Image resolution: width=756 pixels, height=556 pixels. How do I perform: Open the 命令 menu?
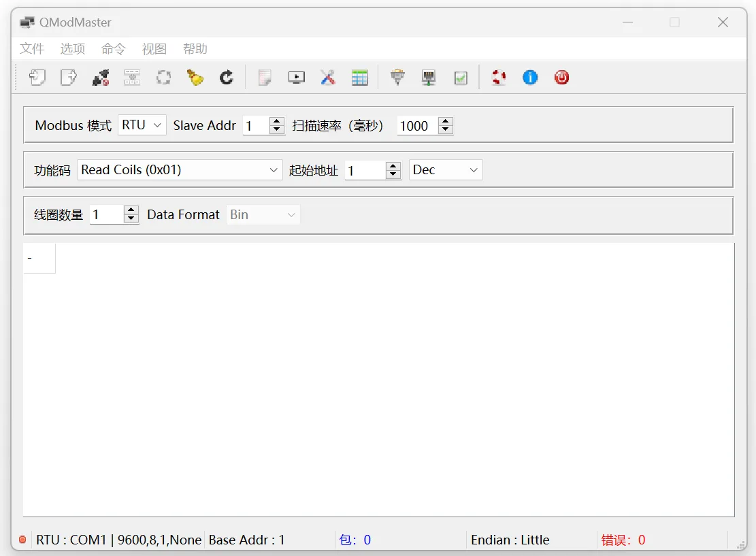[114, 49]
